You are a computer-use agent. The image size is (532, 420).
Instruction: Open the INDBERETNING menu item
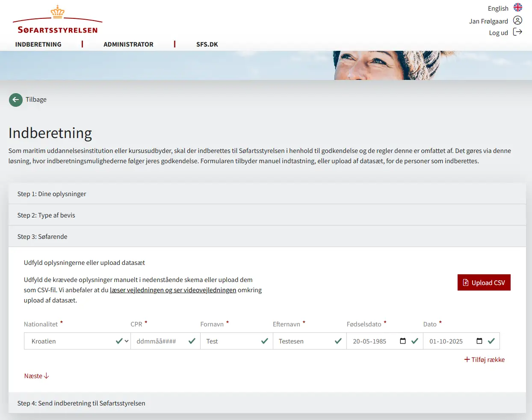point(38,44)
